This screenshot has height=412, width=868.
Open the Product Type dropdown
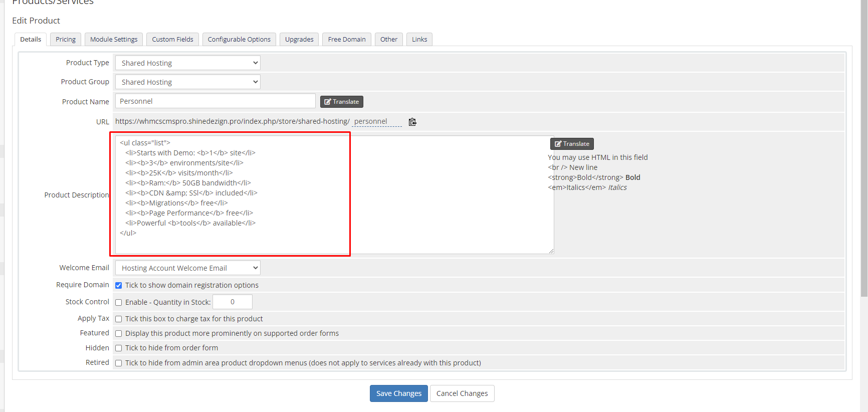tap(188, 63)
